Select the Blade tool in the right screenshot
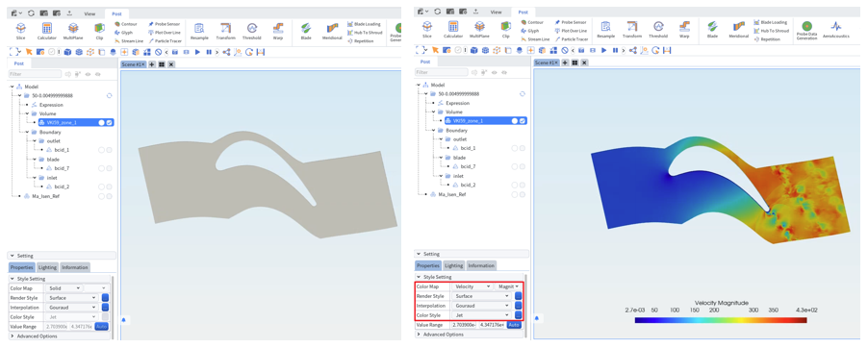The width and height of the screenshot is (868, 348). coord(712,30)
